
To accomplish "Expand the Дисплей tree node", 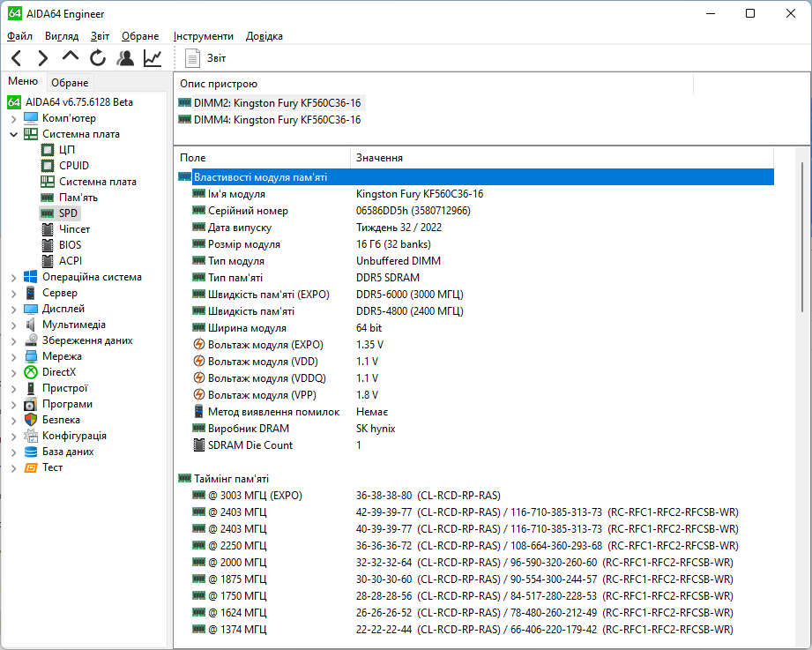I will click(x=13, y=310).
